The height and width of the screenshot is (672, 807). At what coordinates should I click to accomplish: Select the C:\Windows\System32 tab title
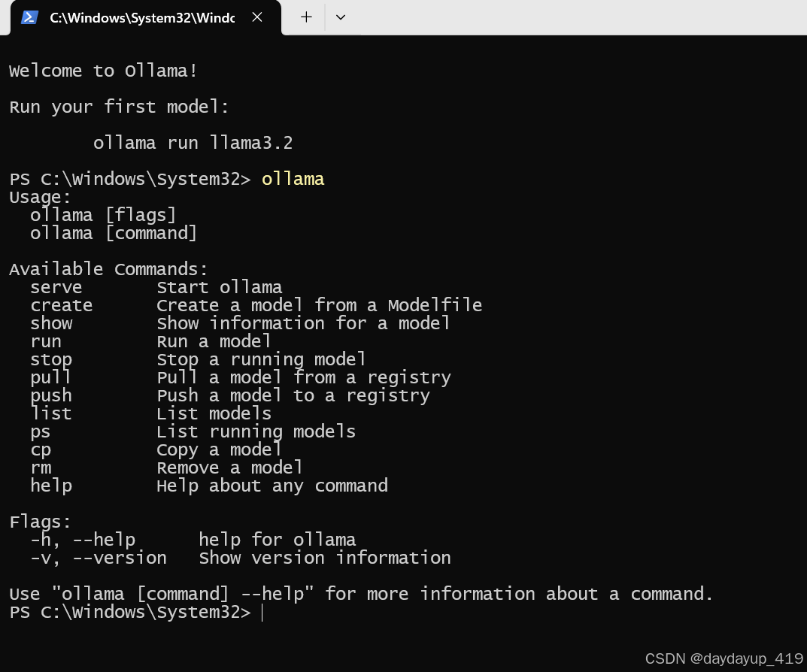tap(142, 18)
